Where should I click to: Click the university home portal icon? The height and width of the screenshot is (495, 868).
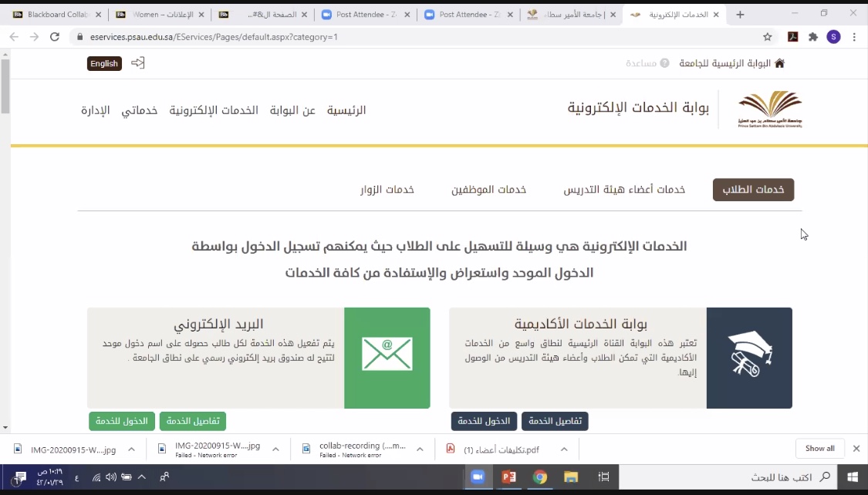tap(779, 63)
